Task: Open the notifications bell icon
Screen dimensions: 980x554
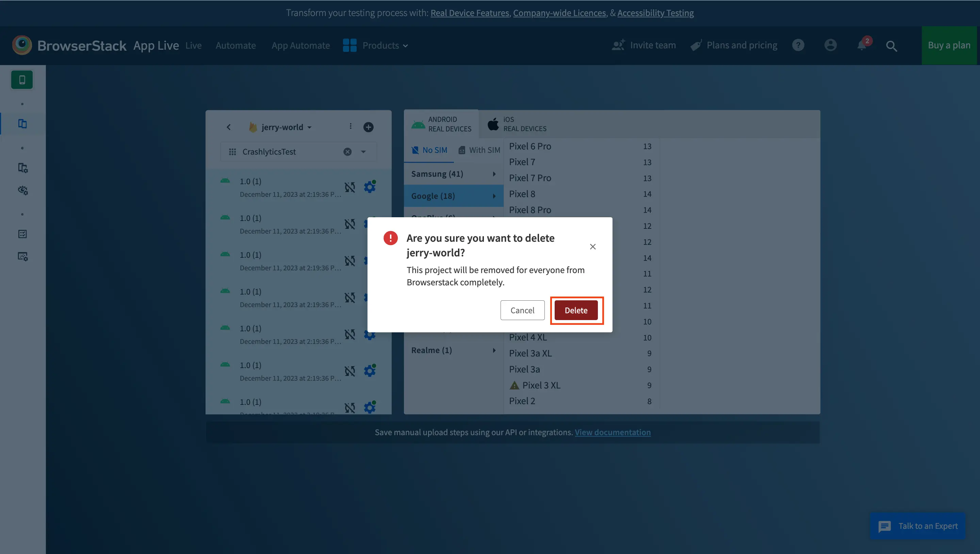Action: pyautogui.click(x=862, y=45)
